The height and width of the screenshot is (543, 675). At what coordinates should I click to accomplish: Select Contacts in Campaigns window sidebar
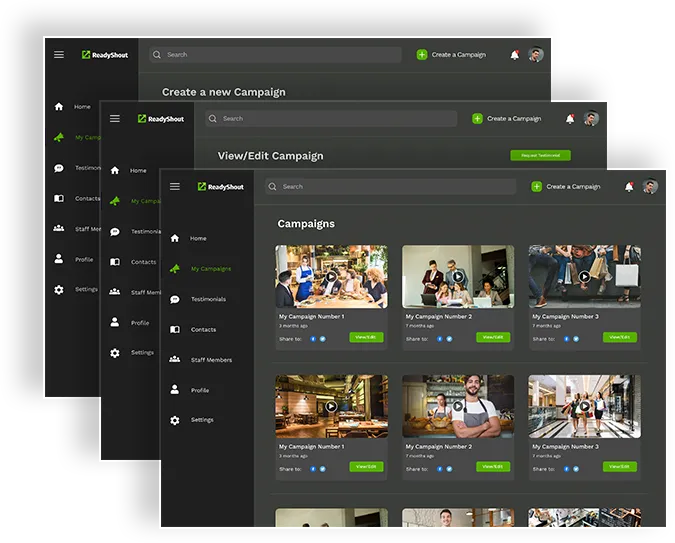point(204,329)
